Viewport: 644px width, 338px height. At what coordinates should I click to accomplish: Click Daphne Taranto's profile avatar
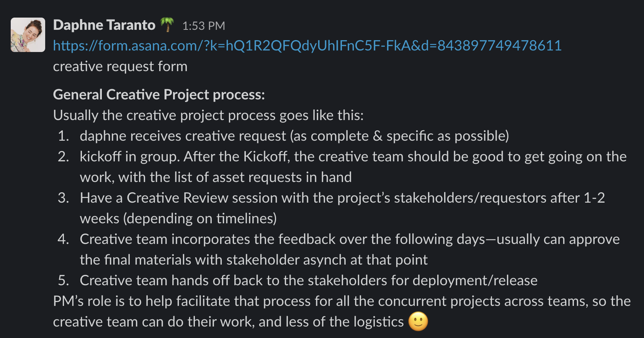click(x=28, y=35)
